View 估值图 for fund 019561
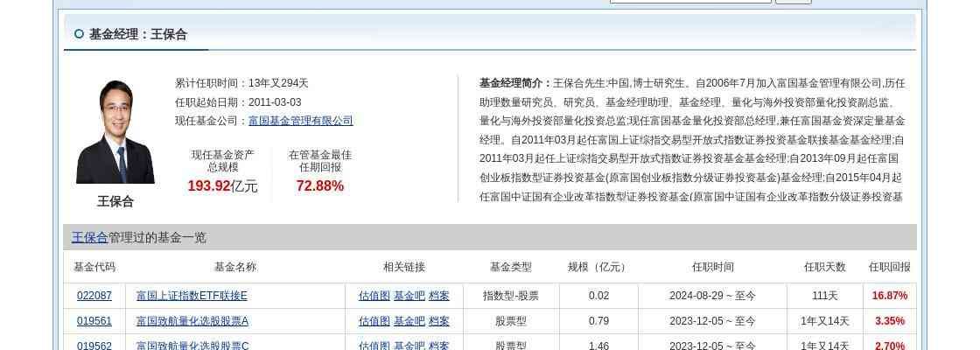The width and height of the screenshot is (980, 350). click(374, 321)
